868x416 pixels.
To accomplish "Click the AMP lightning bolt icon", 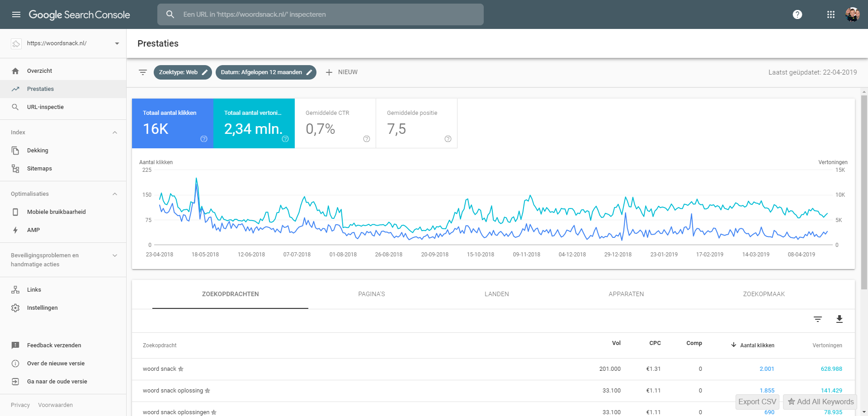I will (x=15, y=230).
